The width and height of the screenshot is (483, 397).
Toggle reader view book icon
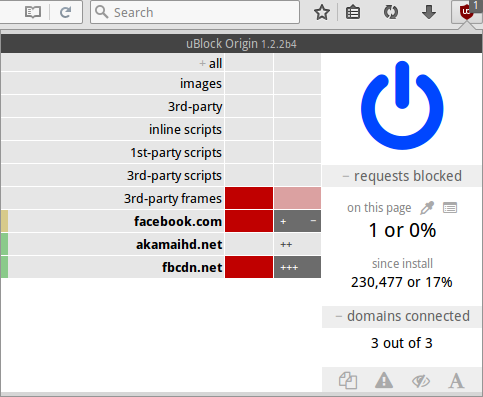(33, 13)
